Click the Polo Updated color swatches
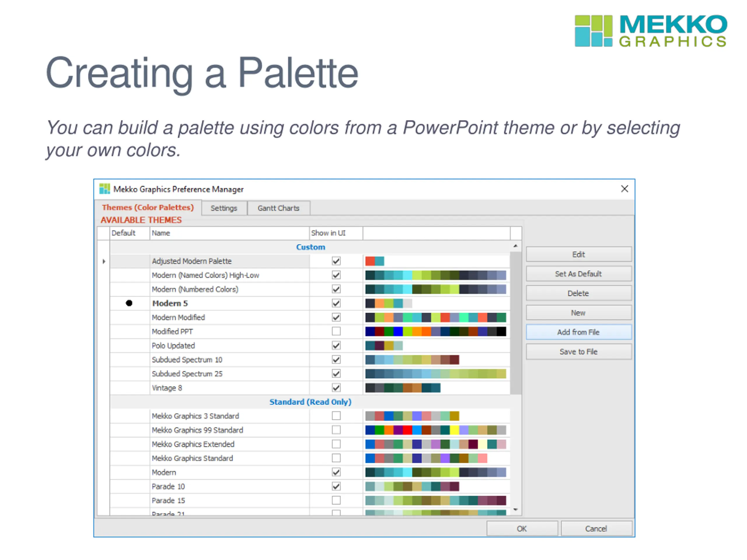Image resolution: width=747 pixels, height=560 pixels. coord(384,346)
